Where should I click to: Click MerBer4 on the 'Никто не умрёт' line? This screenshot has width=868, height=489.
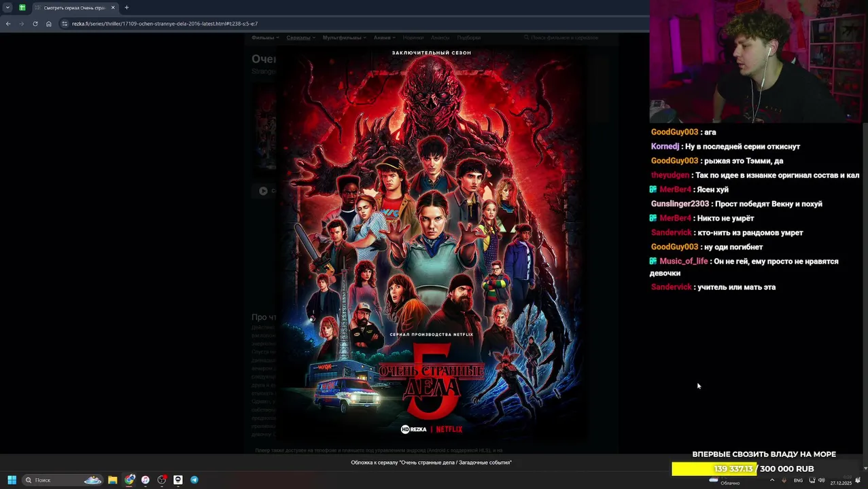675,218
